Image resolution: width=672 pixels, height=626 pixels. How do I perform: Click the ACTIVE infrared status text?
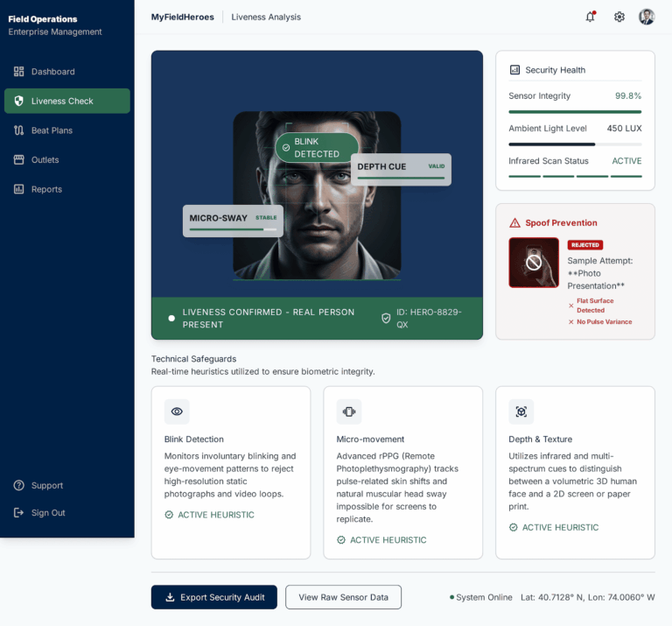tap(626, 161)
